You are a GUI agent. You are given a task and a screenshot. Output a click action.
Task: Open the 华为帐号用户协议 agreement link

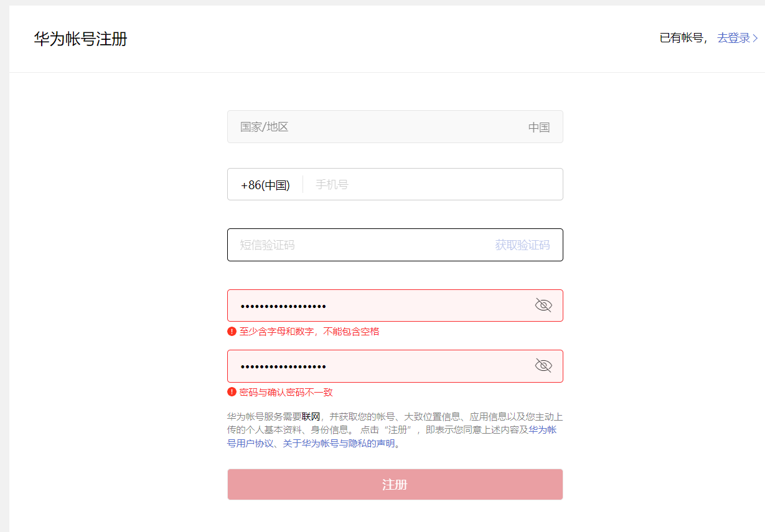(249, 444)
